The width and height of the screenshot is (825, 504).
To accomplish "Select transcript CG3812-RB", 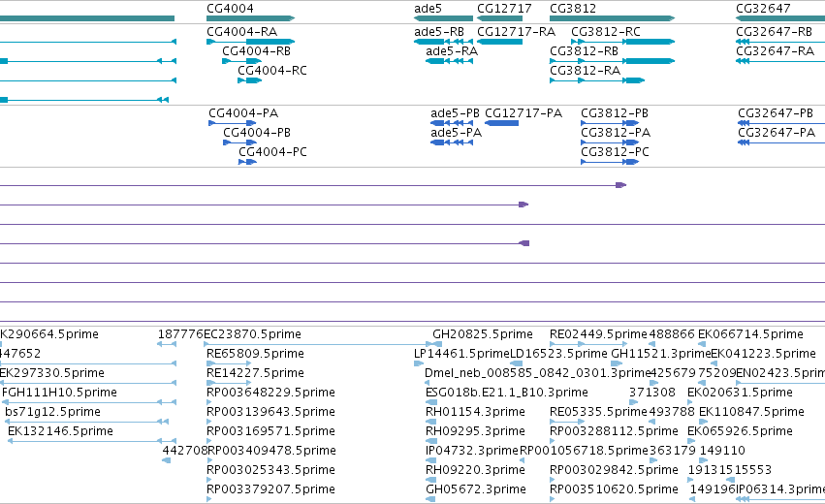I will (584, 51).
